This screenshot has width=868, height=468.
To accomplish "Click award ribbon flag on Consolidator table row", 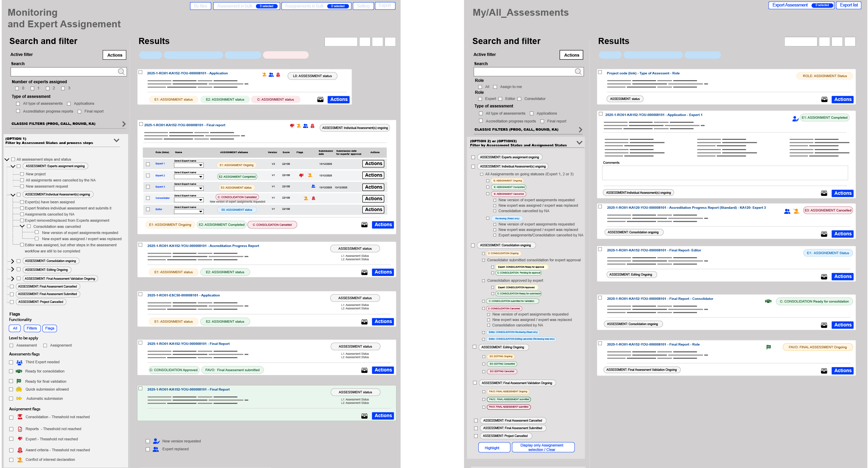I will 314,198.
